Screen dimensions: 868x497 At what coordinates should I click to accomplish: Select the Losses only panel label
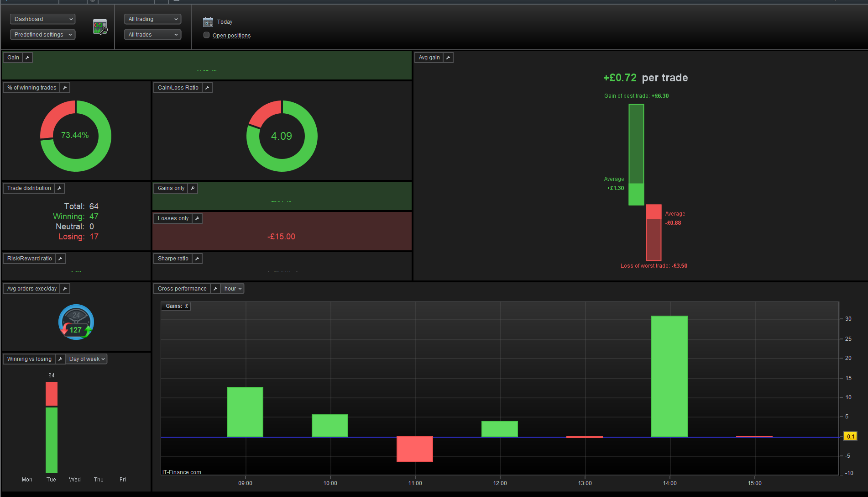point(173,218)
